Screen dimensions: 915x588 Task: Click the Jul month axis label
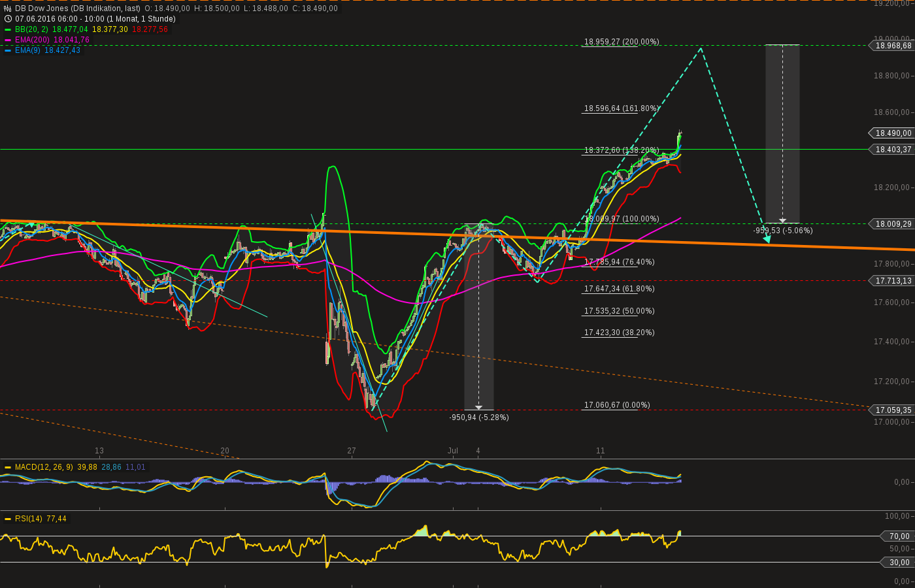click(453, 451)
